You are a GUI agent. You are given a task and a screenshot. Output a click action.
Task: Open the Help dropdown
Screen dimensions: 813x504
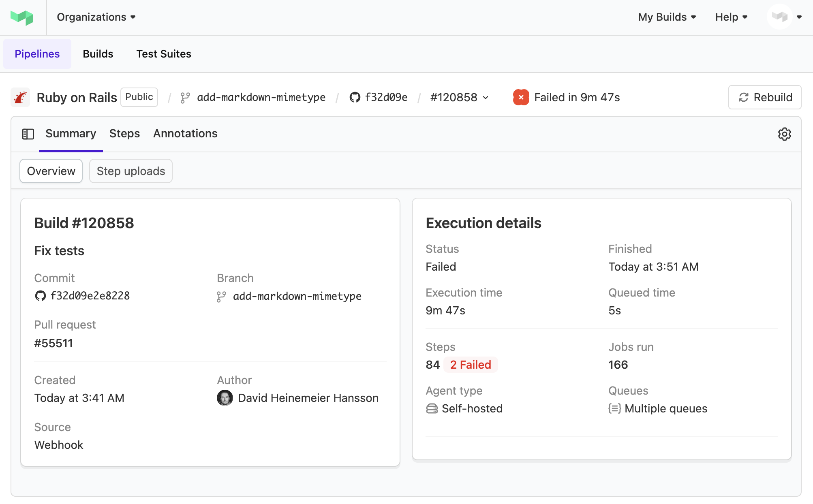point(731,17)
